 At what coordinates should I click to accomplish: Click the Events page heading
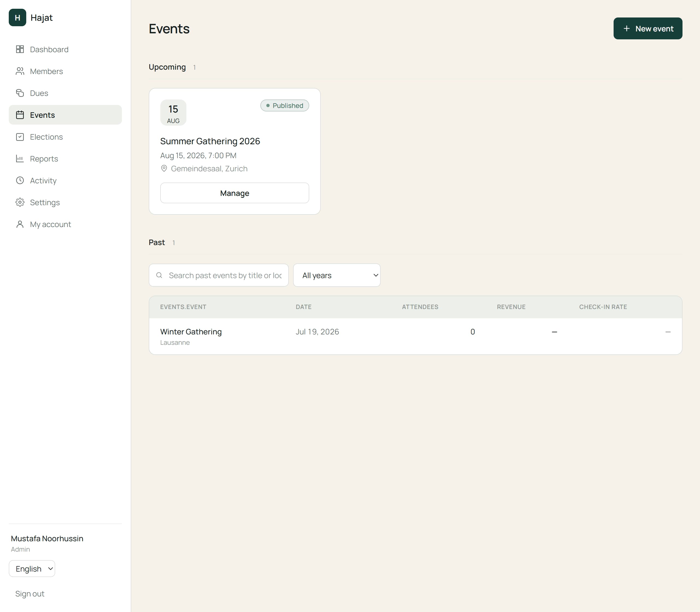169,29
